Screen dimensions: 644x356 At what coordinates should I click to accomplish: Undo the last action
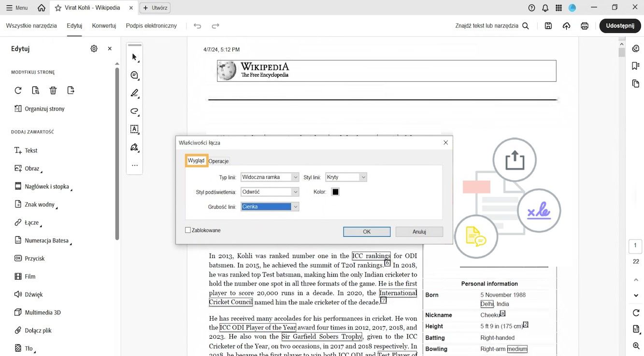pos(197,26)
